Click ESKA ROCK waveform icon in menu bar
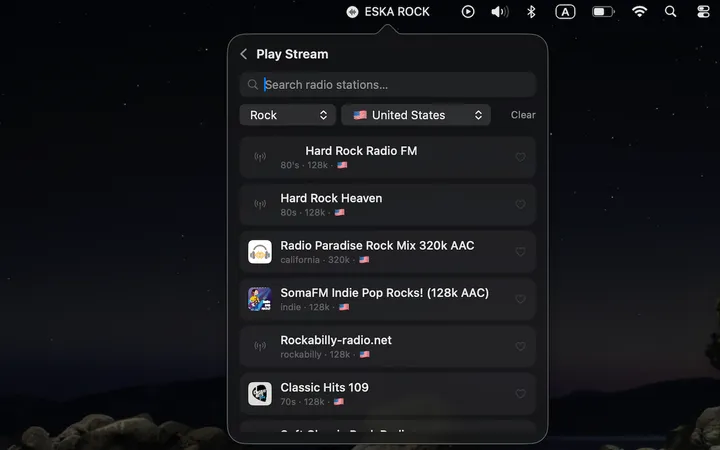This screenshot has width=720, height=450. tap(352, 11)
